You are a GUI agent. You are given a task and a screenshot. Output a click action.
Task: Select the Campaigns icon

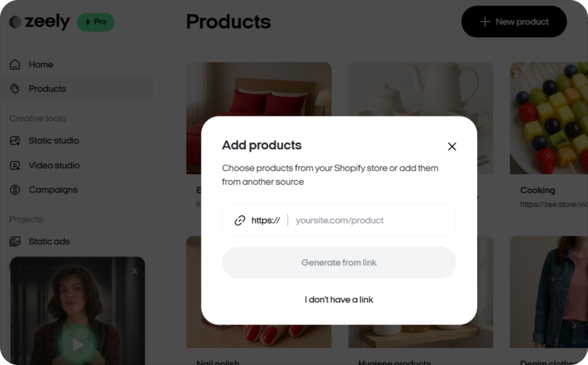point(16,190)
